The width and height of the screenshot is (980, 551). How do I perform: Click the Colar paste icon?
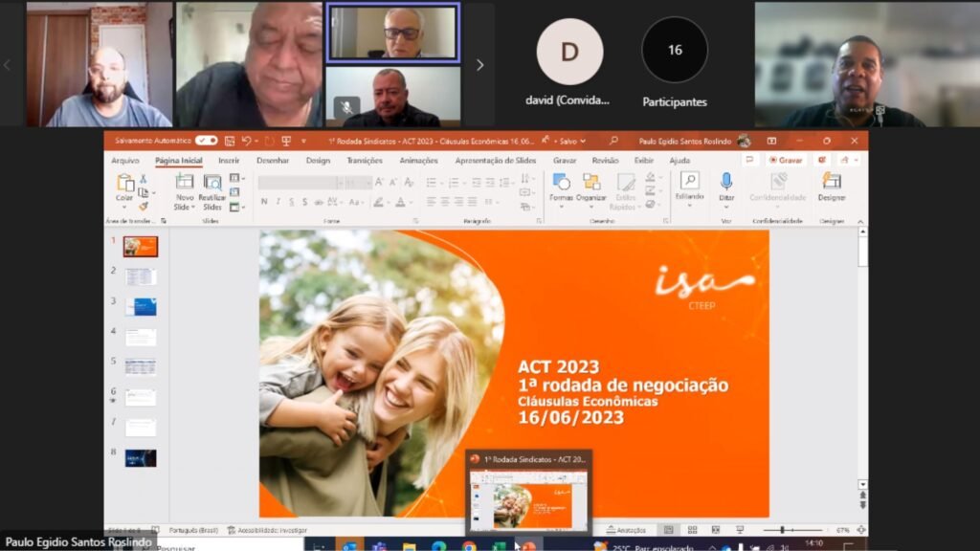click(x=124, y=184)
